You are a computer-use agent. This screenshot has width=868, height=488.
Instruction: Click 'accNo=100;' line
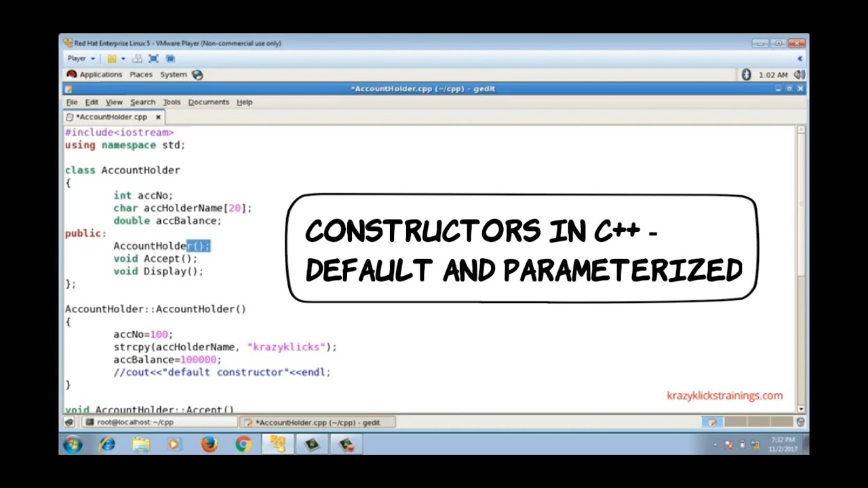coord(143,335)
